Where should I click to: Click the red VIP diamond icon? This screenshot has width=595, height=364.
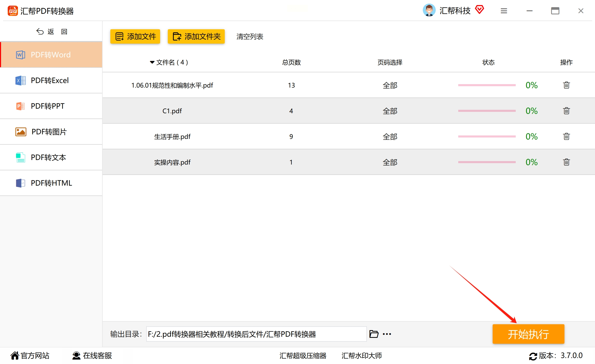click(x=479, y=10)
